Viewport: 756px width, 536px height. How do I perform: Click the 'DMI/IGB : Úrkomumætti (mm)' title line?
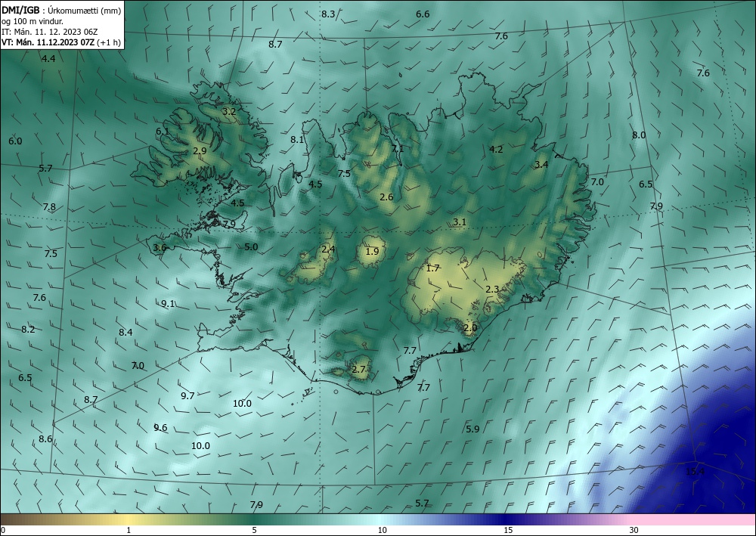61,10
